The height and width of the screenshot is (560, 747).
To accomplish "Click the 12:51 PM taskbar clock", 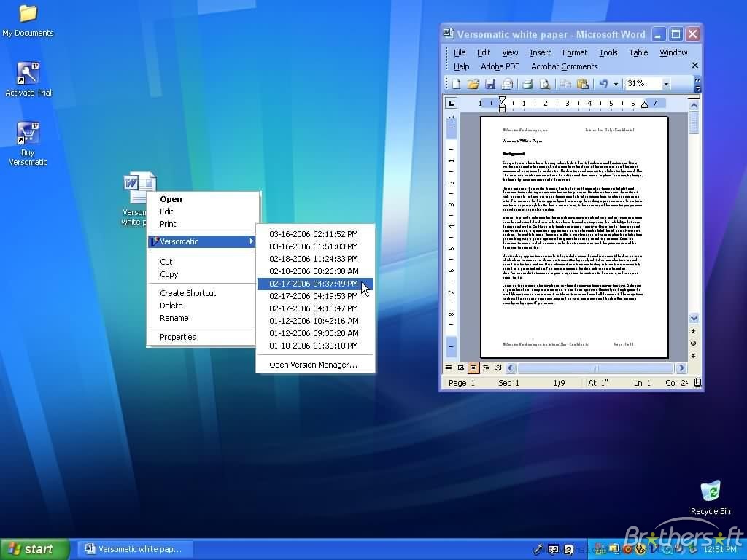I will pos(720,549).
